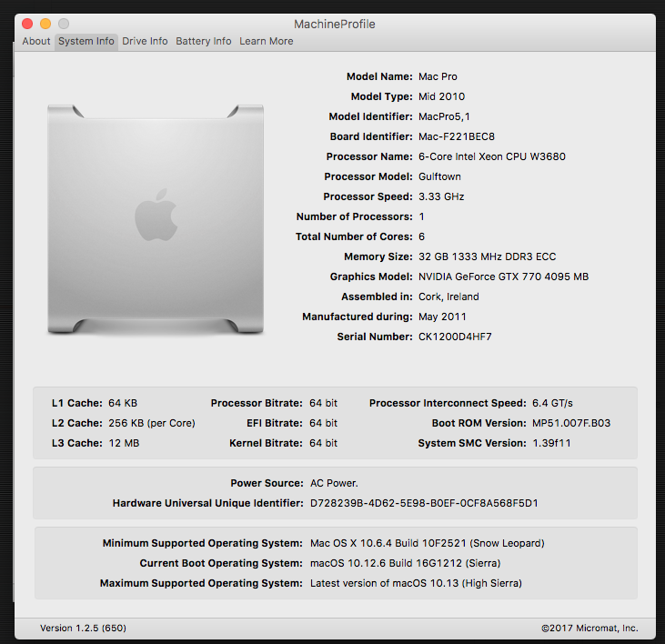665x644 pixels.
Task: Click the Model Name: field label
Action: click(x=379, y=76)
